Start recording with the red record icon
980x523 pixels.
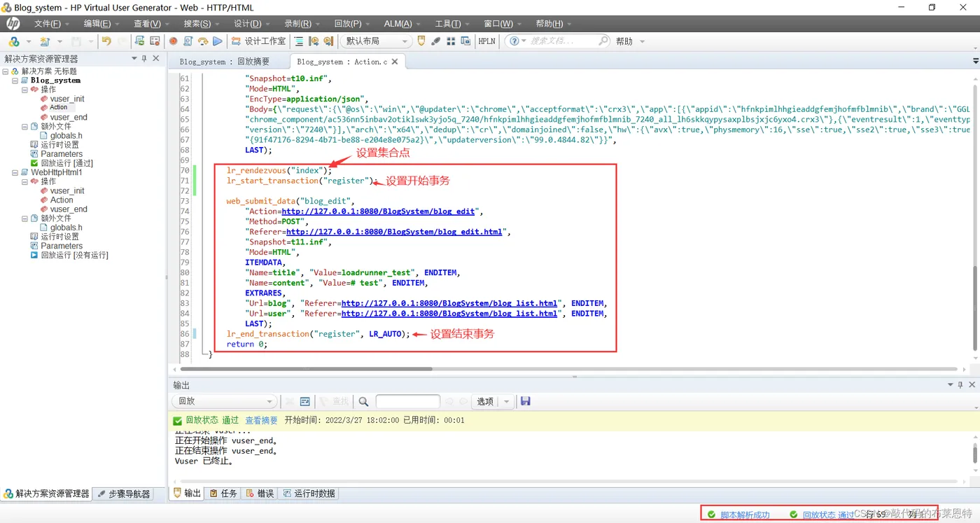[x=174, y=41]
